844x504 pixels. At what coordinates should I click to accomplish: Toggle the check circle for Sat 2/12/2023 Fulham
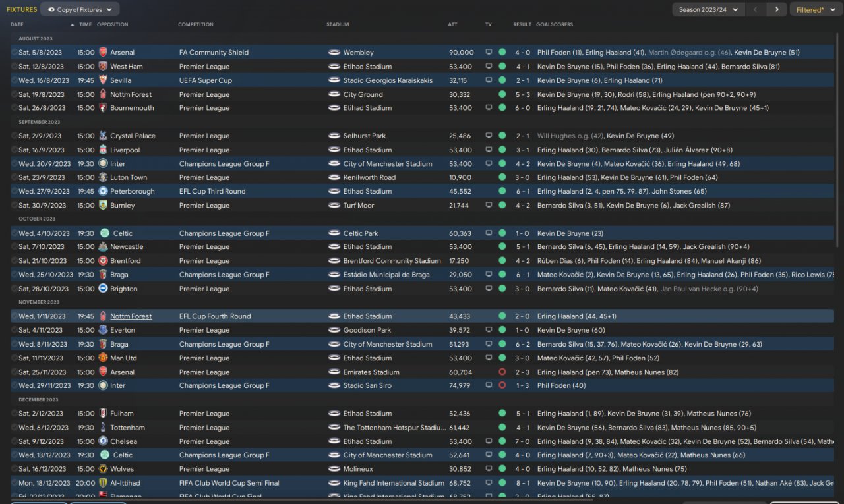(x=15, y=414)
